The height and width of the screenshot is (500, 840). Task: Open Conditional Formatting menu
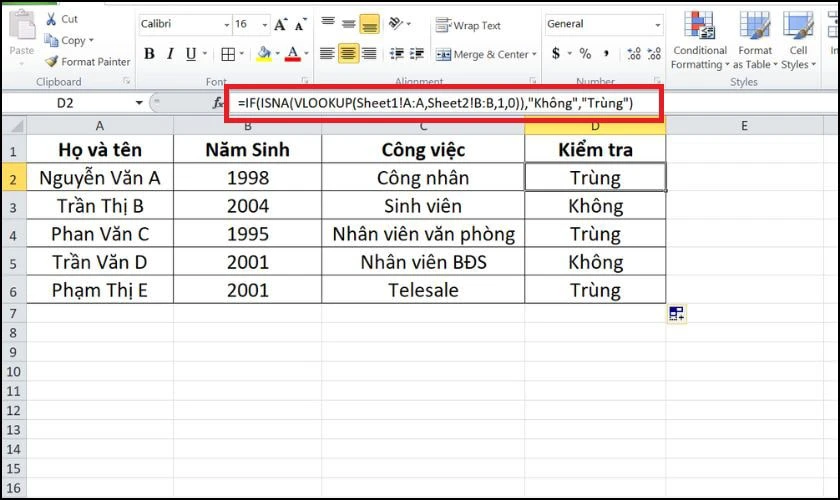coord(700,41)
